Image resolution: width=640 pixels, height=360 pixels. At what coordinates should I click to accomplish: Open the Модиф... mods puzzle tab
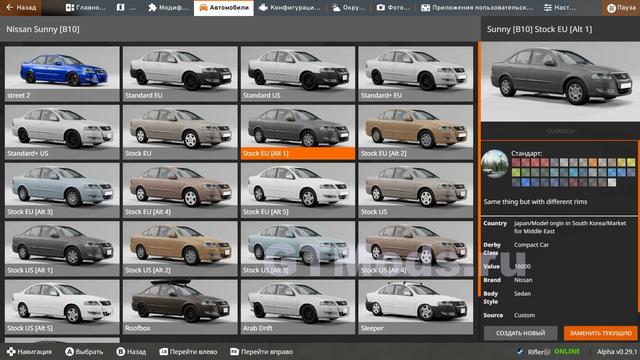(x=168, y=7)
